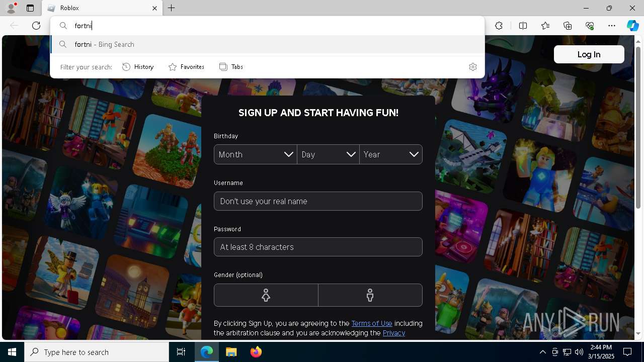Image resolution: width=644 pixels, height=362 pixels.
Task: Close the Roblox browser tab
Action: point(154,8)
